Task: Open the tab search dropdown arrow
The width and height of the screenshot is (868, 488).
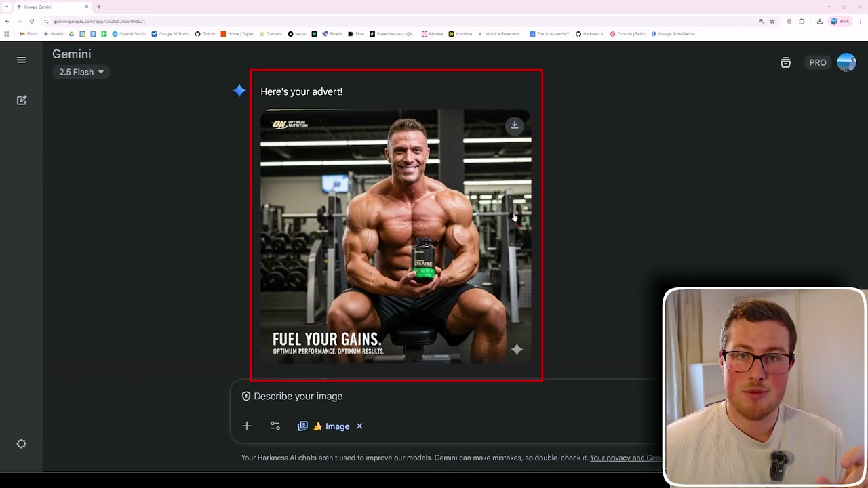Action: click(6, 7)
